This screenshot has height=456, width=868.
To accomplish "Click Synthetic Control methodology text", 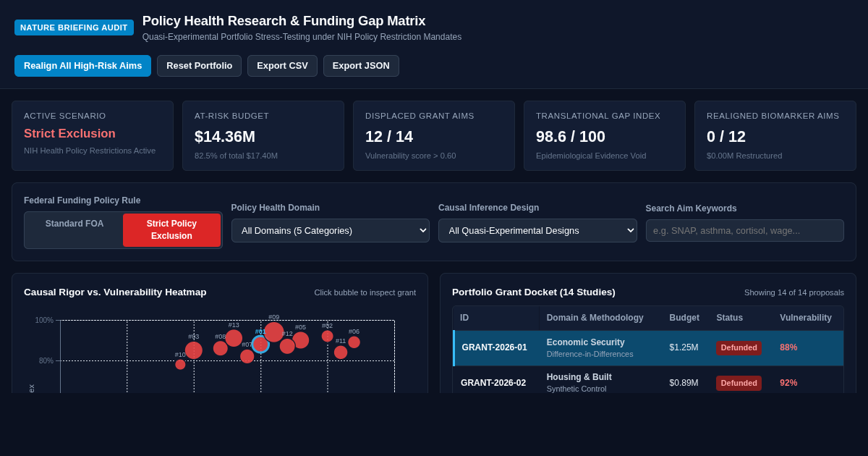I will pyautogui.click(x=576, y=389).
